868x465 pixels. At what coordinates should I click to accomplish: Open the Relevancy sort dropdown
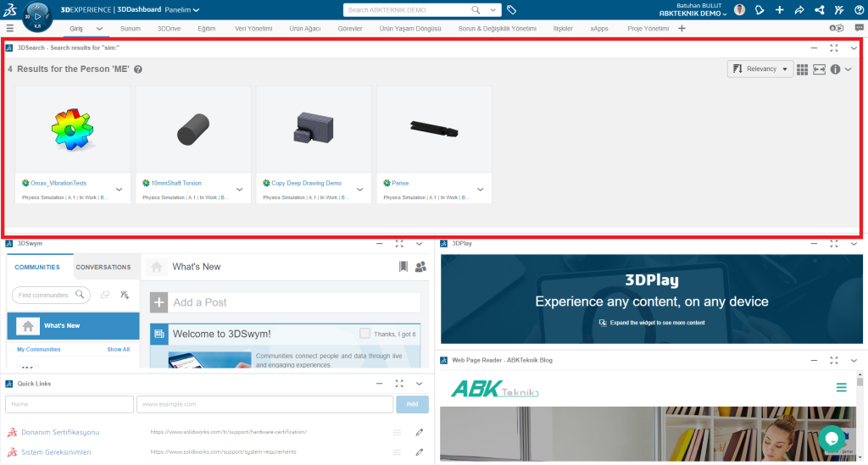pyautogui.click(x=759, y=69)
